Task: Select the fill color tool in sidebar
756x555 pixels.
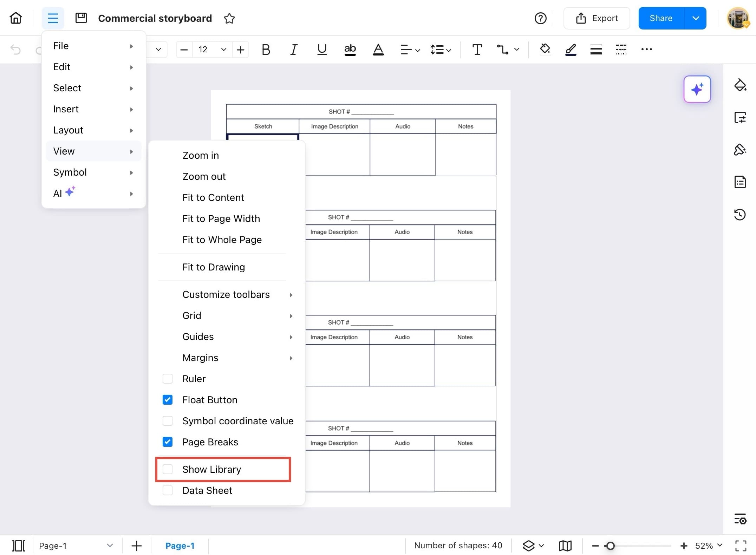Action: tap(741, 85)
